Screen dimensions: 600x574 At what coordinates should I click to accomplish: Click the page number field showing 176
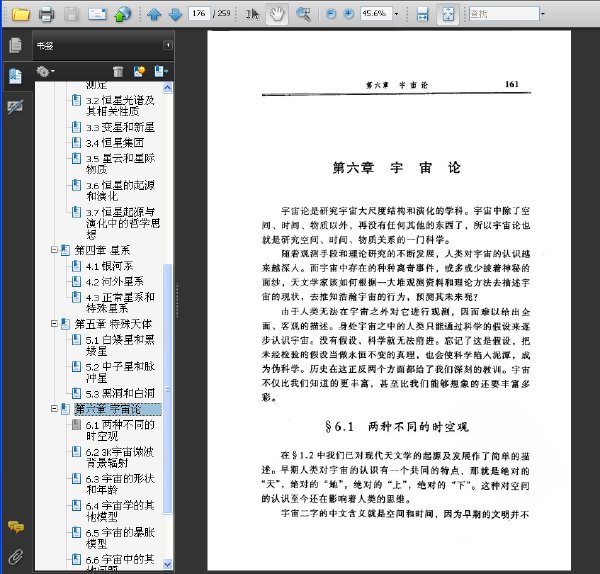[x=199, y=14]
